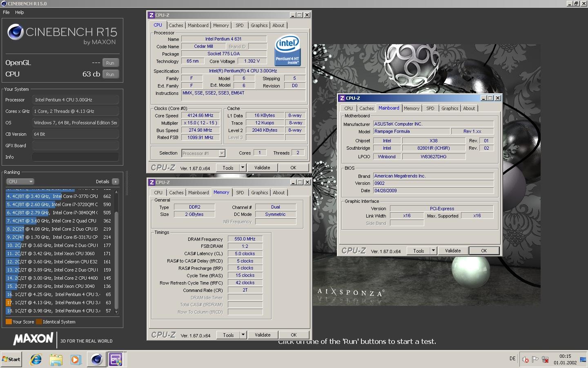The image size is (588, 368).
Task: Select CPU-Z taskbar button
Action: click(116, 359)
